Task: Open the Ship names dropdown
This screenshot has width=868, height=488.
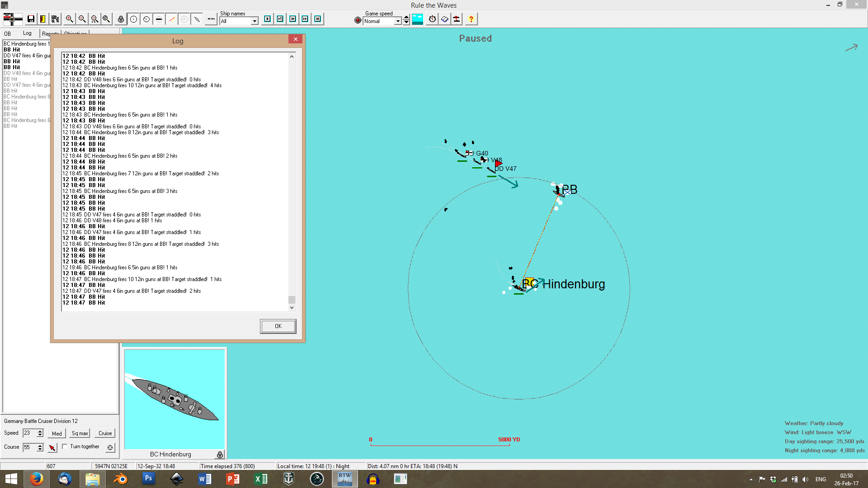Action: tap(255, 21)
